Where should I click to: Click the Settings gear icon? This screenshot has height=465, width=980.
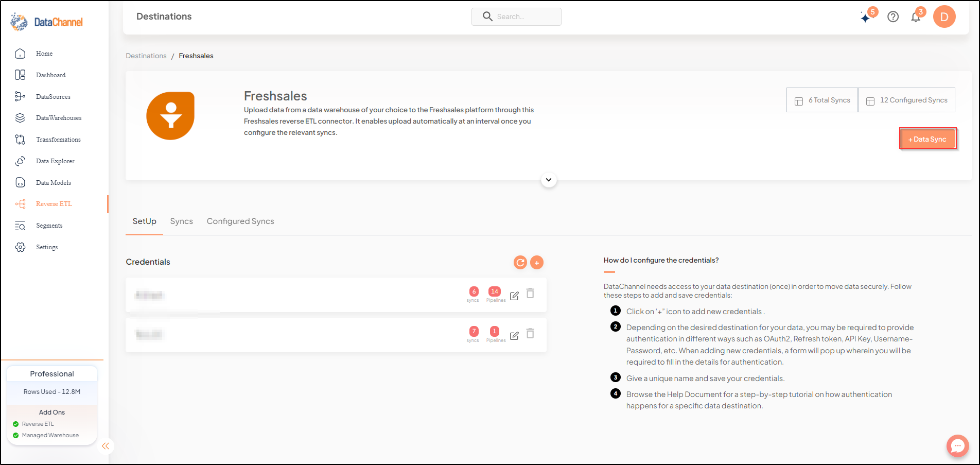pos(20,247)
